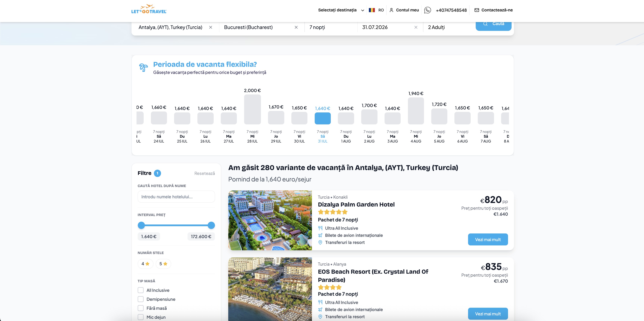Screen dimensions: 644x321
Task: Click the 172.600 € maximum price box
Action: point(201,237)
